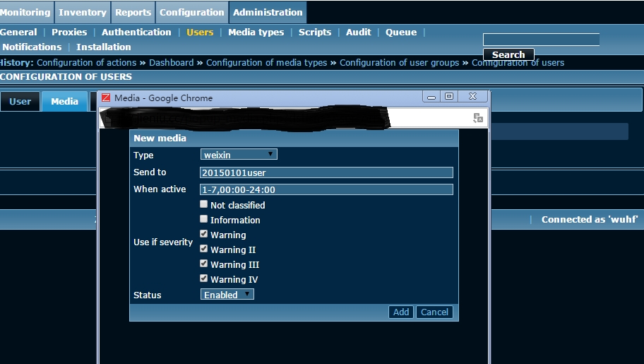Screen dimensions: 644x364
Task: Switch to the User tab
Action: pos(20,101)
